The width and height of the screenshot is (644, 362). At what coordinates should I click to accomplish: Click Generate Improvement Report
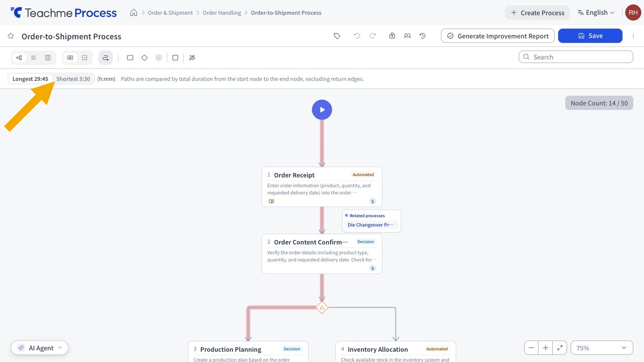[498, 36]
